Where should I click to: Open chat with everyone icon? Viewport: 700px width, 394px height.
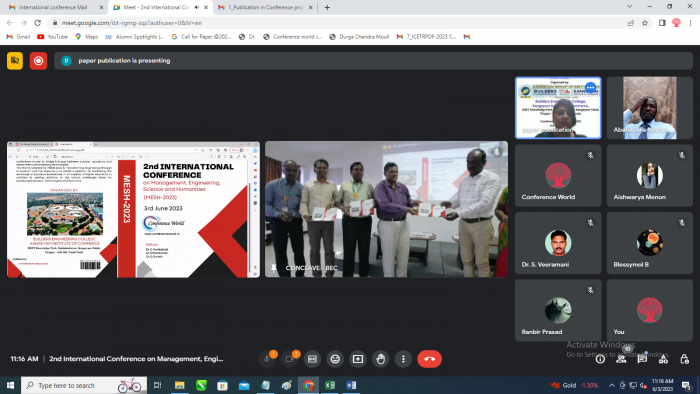[642, 359]
